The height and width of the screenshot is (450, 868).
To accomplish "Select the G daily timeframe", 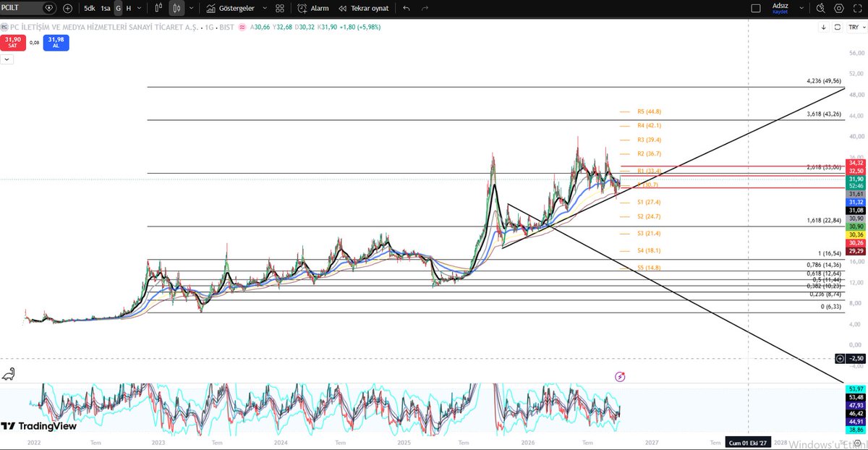I will [x=118, y=9].
